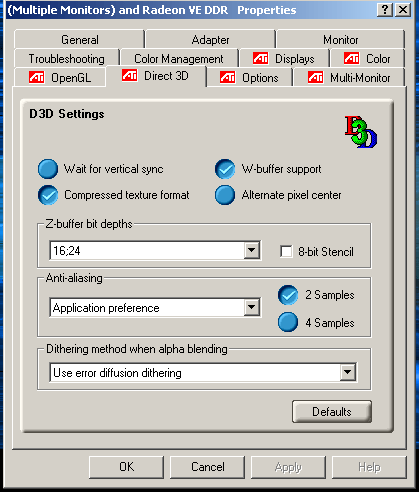Viewport: 419px width, 492px height.
Task: Select 4 Samples anti-aliasing option
Action: [x=288, y=322]
